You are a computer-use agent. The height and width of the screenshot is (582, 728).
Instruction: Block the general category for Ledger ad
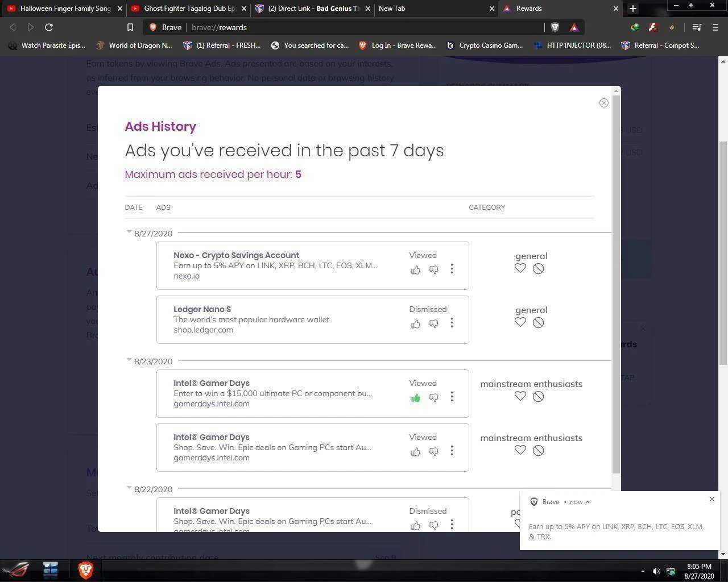tap(539, 322)
